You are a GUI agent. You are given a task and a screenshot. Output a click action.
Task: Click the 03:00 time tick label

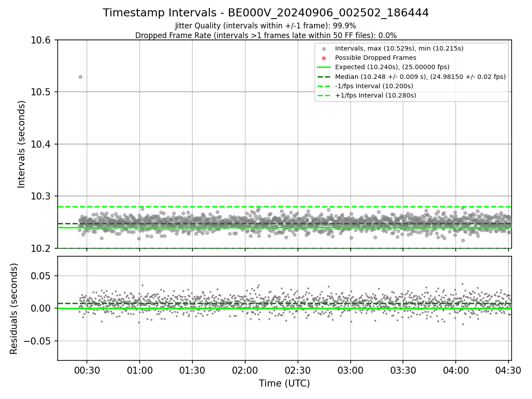pyautogui.click(x=350, y=370)
